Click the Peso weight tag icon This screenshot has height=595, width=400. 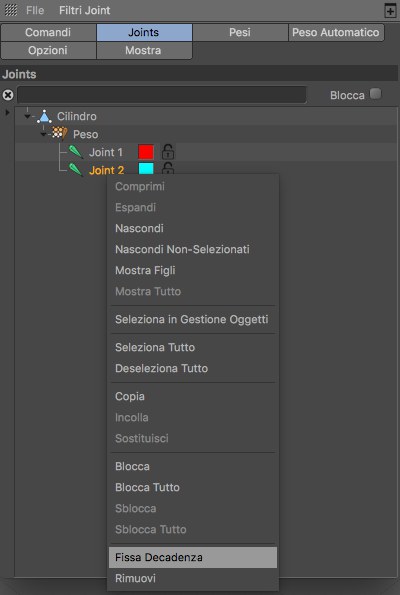click(x=60, y=133)
